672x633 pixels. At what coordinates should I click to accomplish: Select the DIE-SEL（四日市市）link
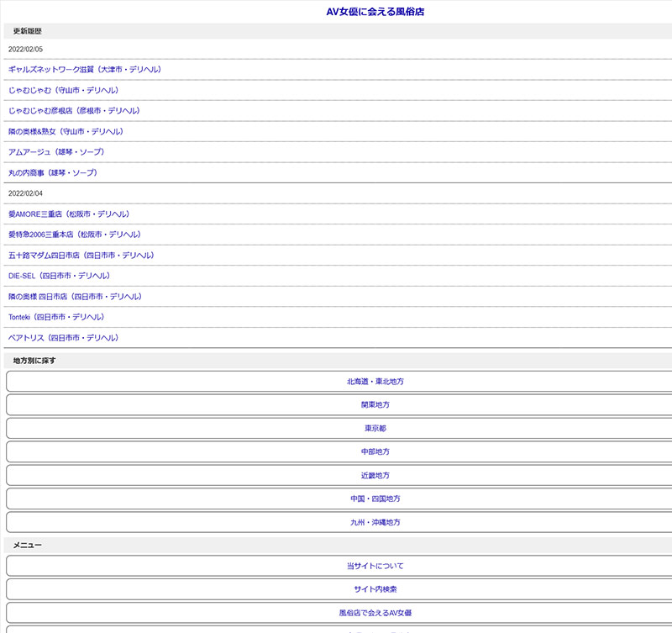click(59, 276)
